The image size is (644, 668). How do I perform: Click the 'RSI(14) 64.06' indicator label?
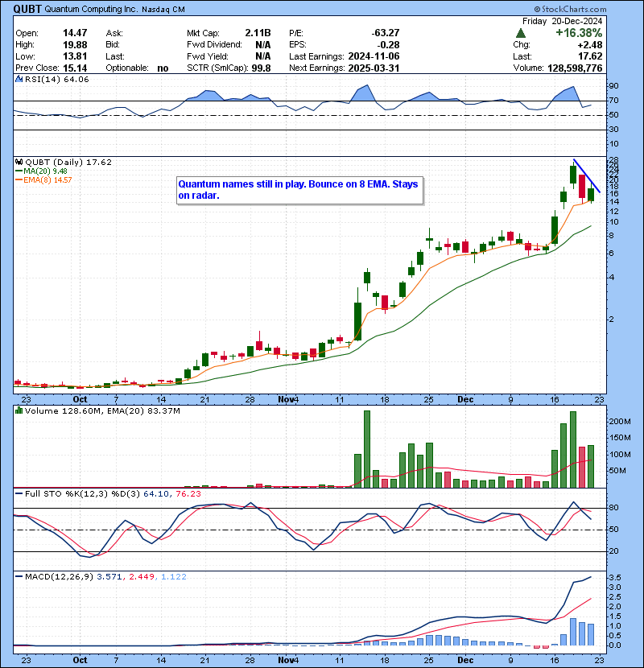[56, 79]
